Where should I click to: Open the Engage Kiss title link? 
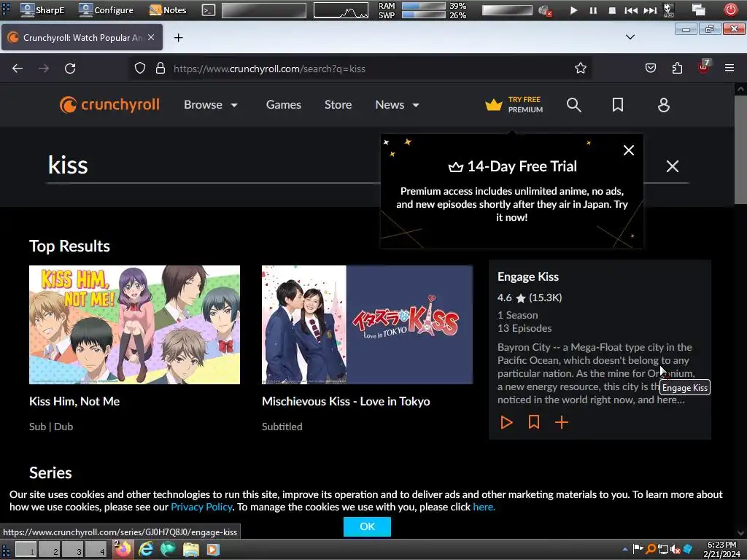(x=528, y=276)
